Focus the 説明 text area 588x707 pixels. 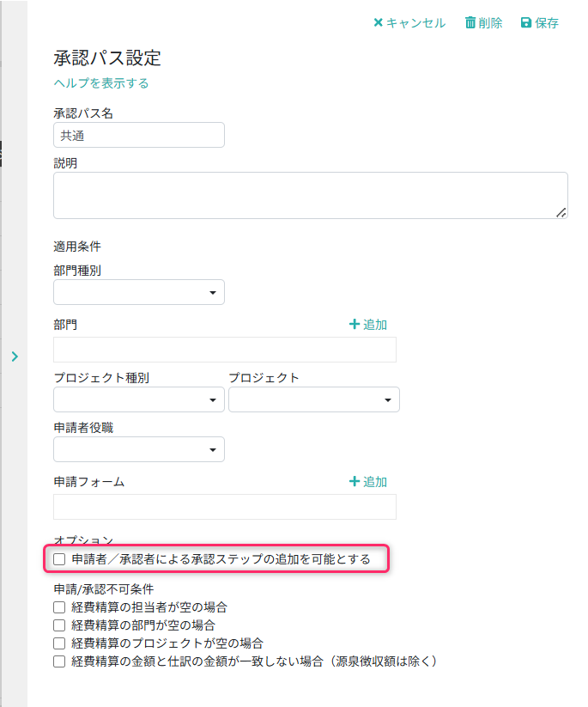310,195
